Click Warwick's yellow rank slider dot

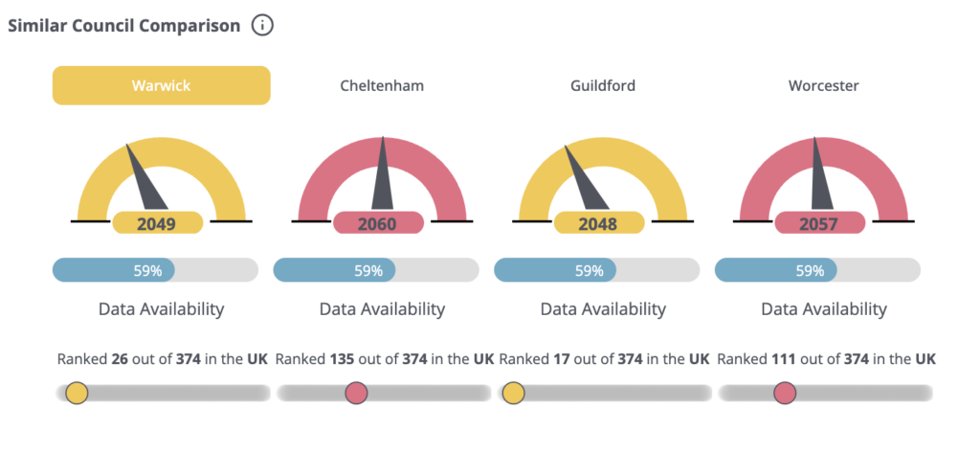pyautogui.click(x=77, y=393)
